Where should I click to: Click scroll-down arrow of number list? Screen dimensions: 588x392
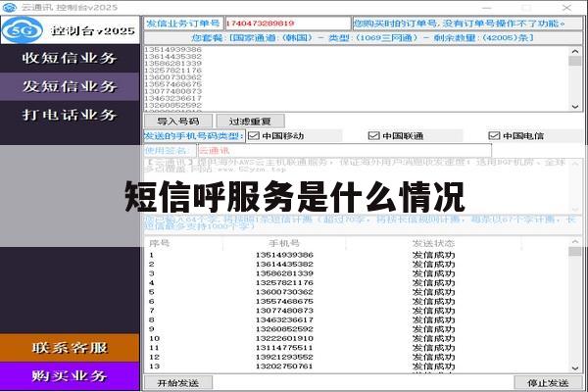click(575, 107)
